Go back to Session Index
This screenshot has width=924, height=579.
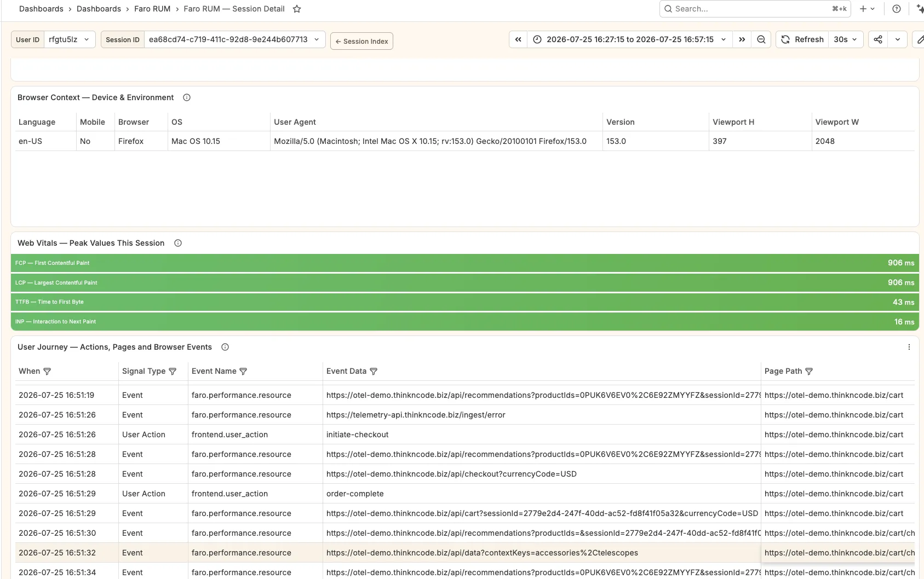point(361,41)
